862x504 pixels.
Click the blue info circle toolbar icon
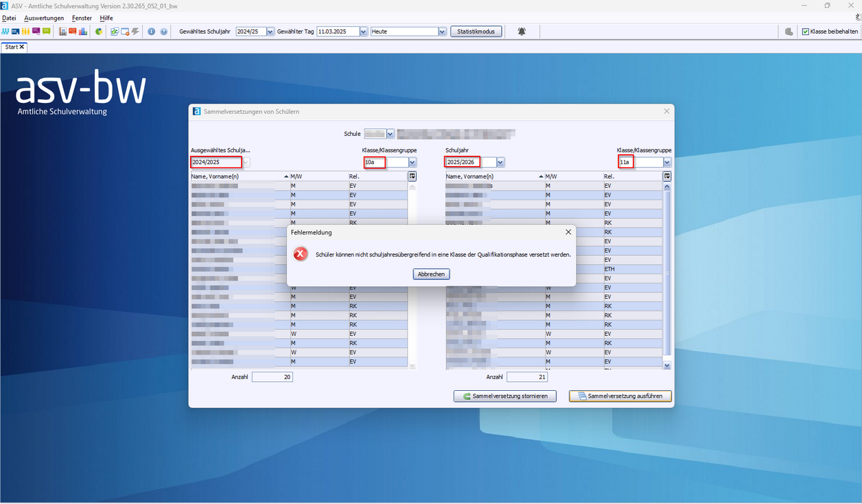click(x=152, y=32)
